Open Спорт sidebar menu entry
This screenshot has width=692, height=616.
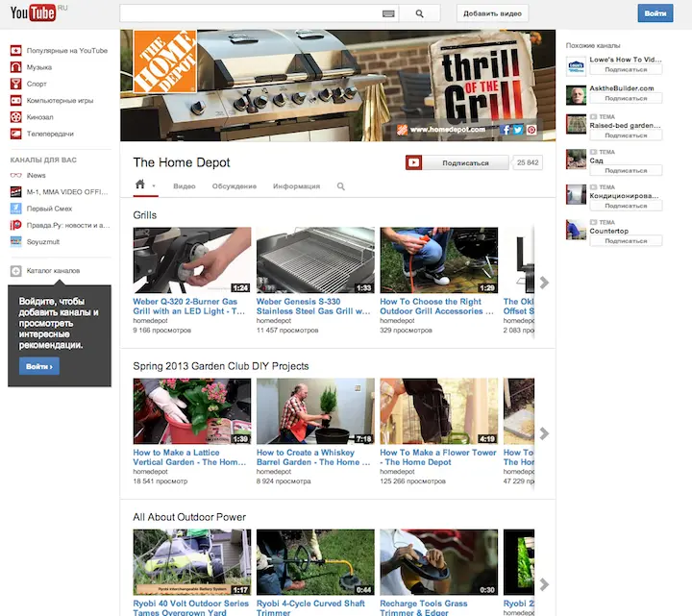click(x=37, y=84)
